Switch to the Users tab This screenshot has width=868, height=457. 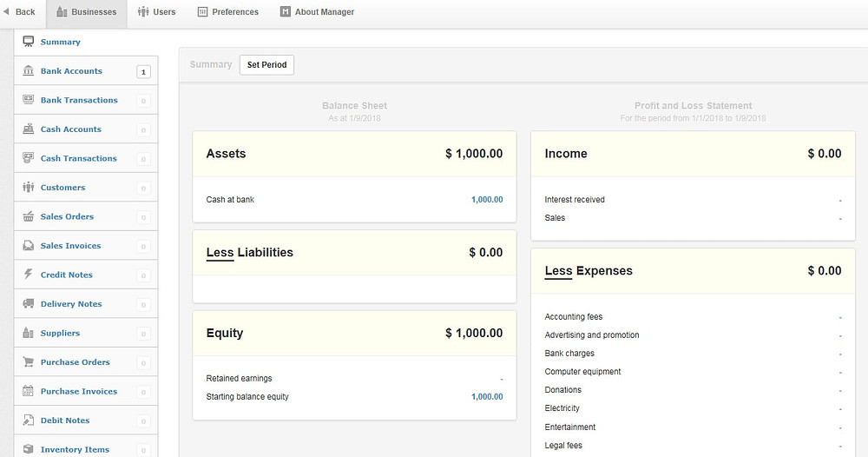click(x=156, y=11)
